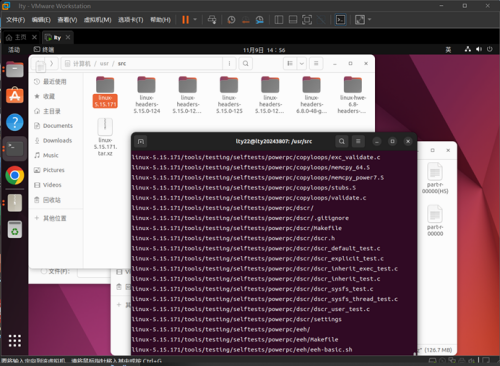Open the power menu icon in the top bar
500x366 pixels.
point(489,49)
